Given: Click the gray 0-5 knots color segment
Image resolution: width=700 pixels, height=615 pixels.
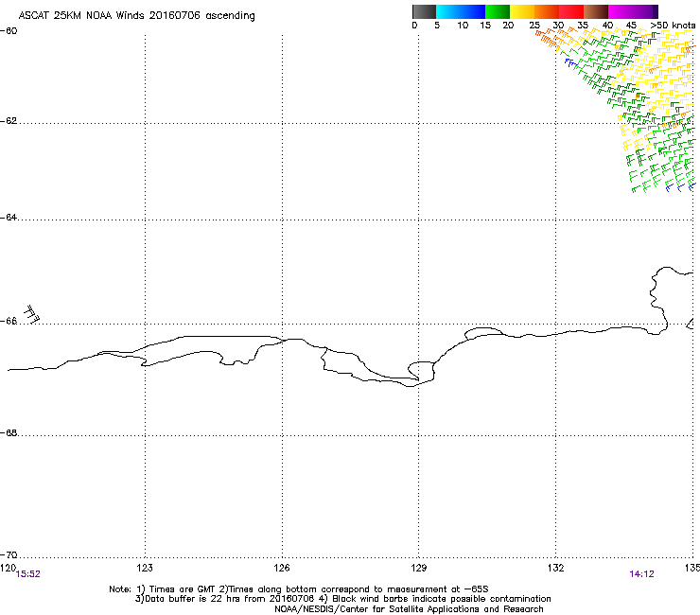Looking at the screenshot, I should [x=424, y=11].
